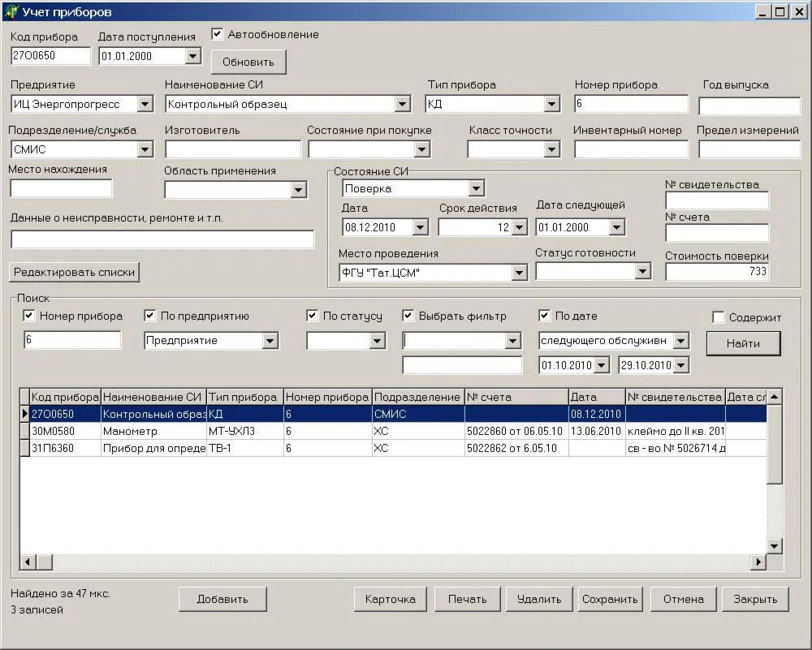Click the Обновить button
This screenshot has width=812, height=650.
point(248,62)
